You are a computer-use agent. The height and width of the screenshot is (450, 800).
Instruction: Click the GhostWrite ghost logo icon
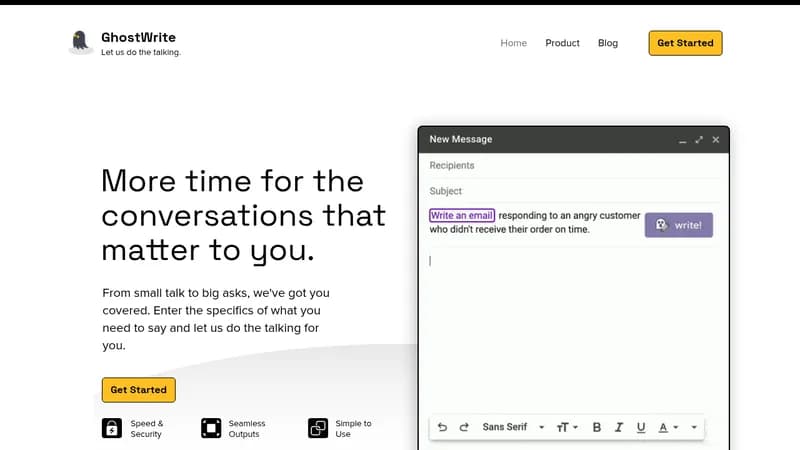80,41
